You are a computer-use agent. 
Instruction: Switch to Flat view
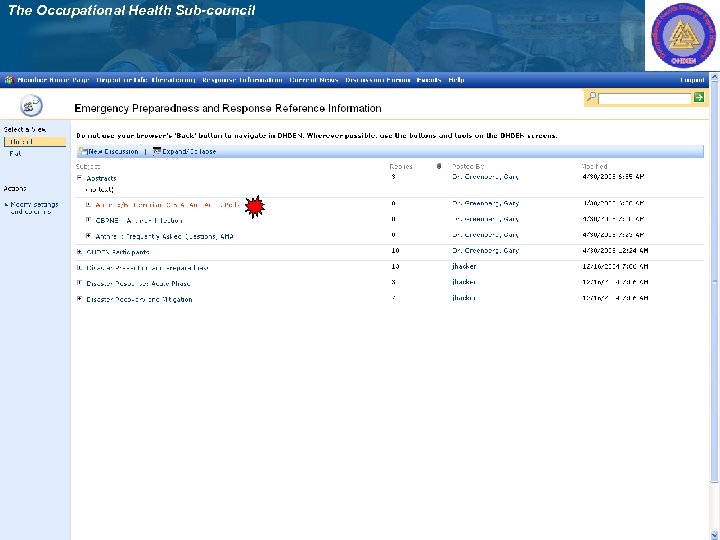[15, 154]
